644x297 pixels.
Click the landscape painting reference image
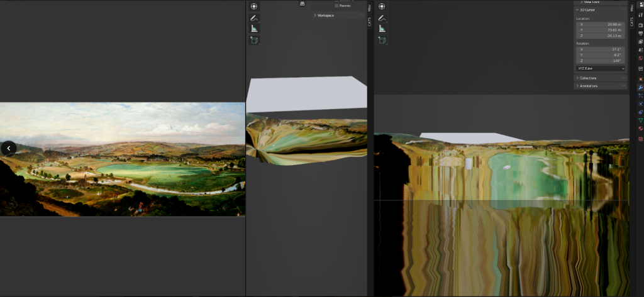click(123, 159)
